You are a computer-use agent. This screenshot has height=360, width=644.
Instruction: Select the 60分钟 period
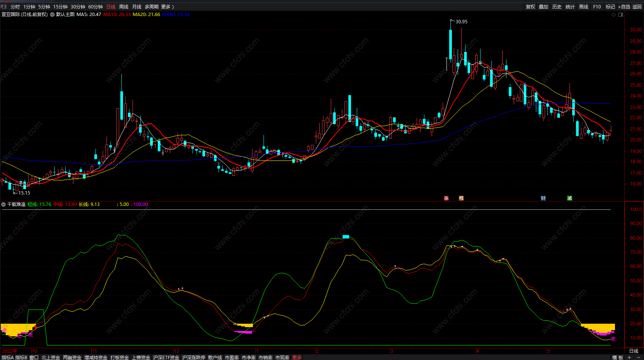(x=95, y=7)
